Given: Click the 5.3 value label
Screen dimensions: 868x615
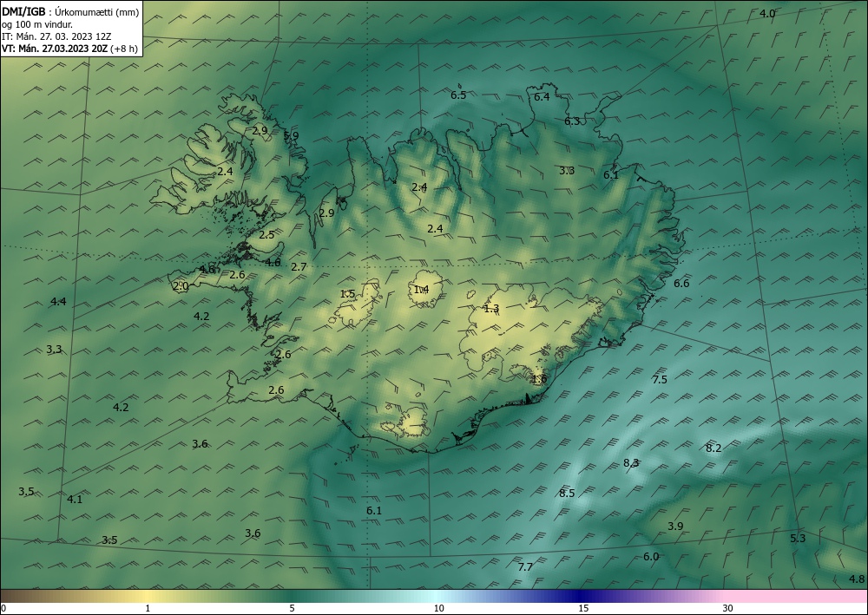Looking at the screenshot, I should (798, 538).
